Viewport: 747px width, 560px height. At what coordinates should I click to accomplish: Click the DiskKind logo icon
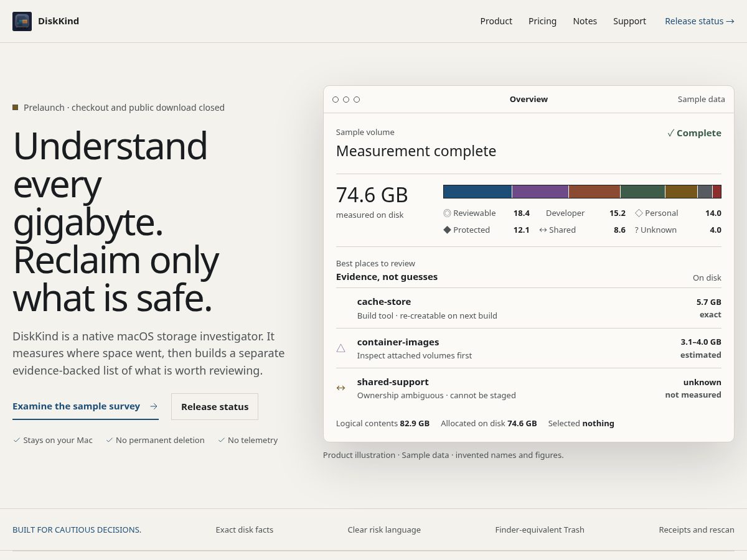pyautogui.click(x=22, y=21)
